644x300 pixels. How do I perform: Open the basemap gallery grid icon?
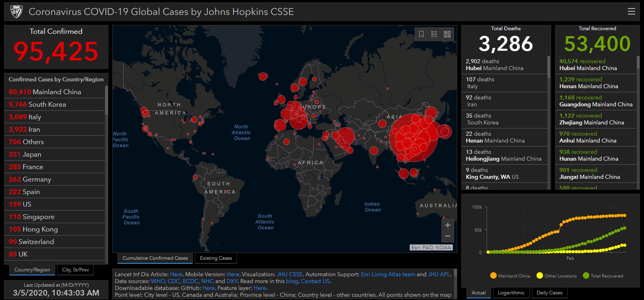[x=447, y=34]
